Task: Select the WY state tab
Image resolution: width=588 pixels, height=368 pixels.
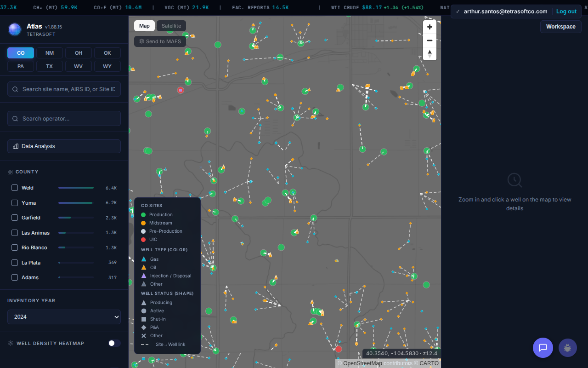Action: click(107, 66)
